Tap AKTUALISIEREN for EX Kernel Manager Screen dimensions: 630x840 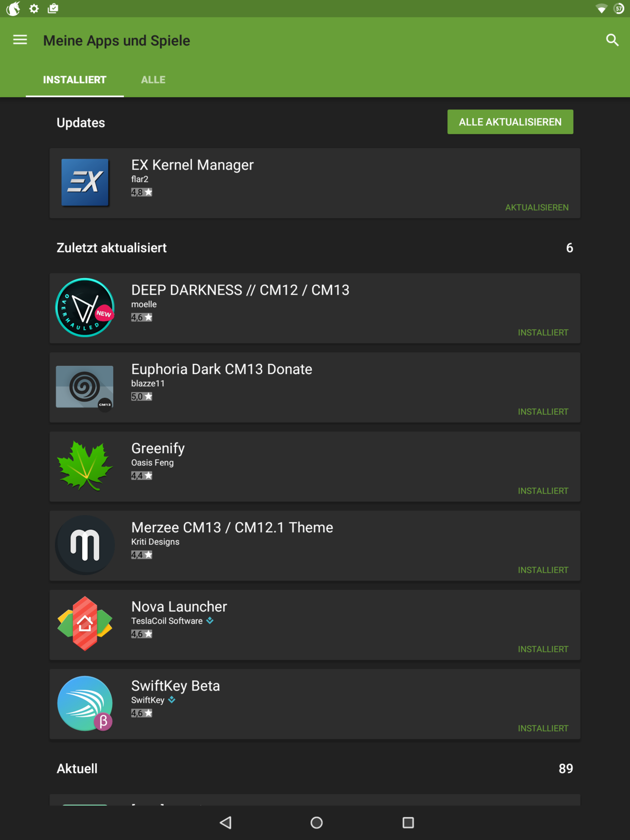click(537, 207)
